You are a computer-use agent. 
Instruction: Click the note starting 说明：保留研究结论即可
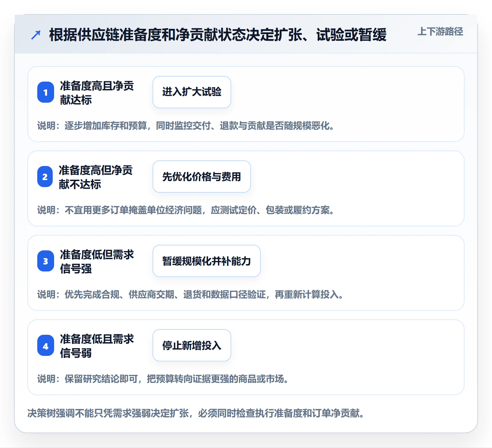tap(163, 379)
